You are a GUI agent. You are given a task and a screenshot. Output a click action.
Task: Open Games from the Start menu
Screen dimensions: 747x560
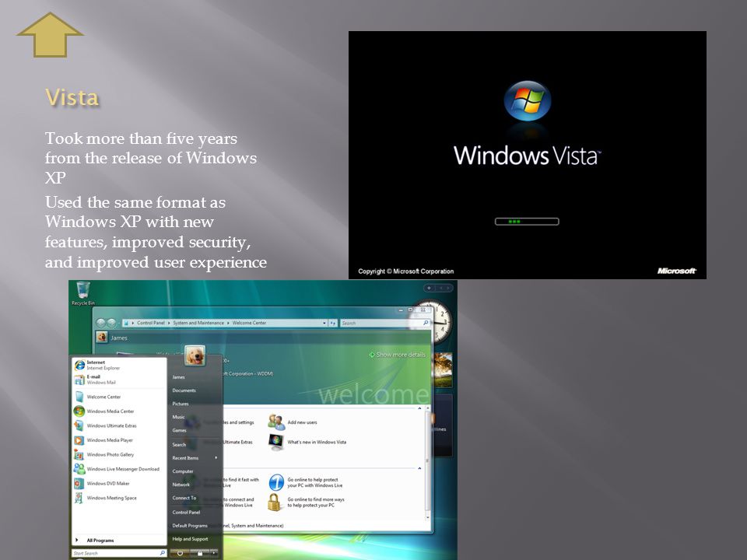click(179, 430)
